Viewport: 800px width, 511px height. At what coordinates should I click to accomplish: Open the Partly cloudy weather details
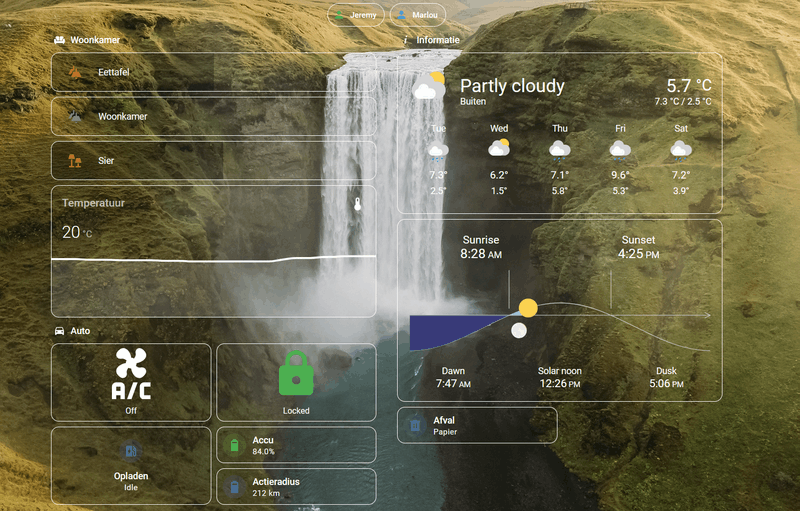pyautogui.click(x=560, y=133)
